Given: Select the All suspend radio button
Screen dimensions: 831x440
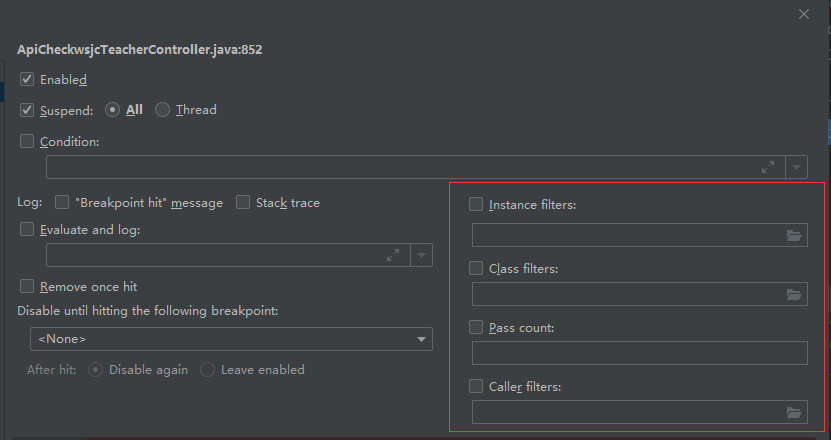Looking at the screenshot, I should click(113, 110).
